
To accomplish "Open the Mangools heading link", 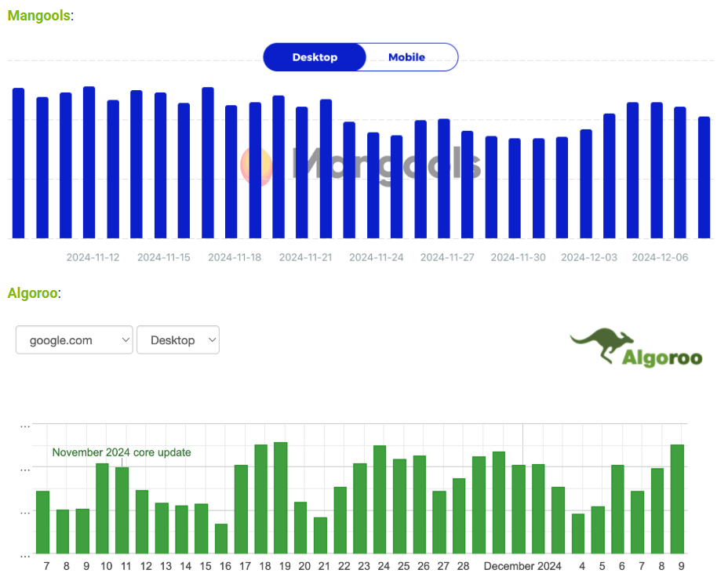I will 39,16.
